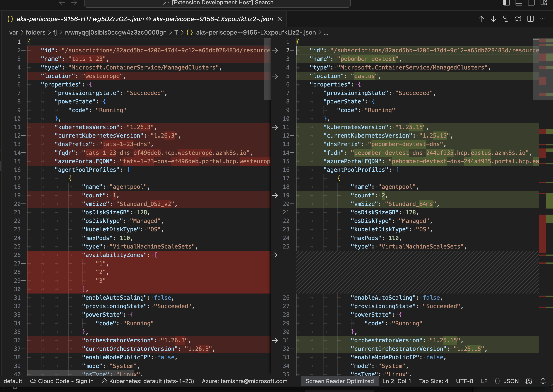Revert change arrow beside the "count" line
Viewport: 553px width, 392px height.
coord(275,196)
